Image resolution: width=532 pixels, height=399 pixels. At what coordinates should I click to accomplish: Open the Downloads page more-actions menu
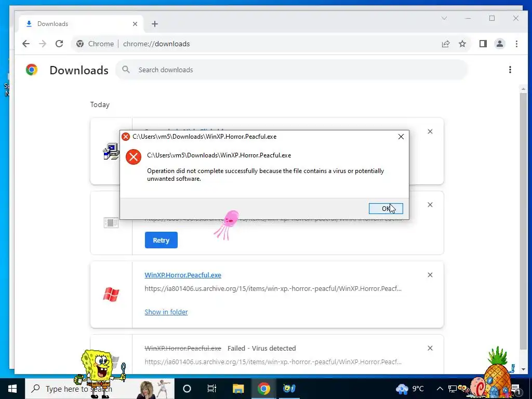tap(510, 70)
